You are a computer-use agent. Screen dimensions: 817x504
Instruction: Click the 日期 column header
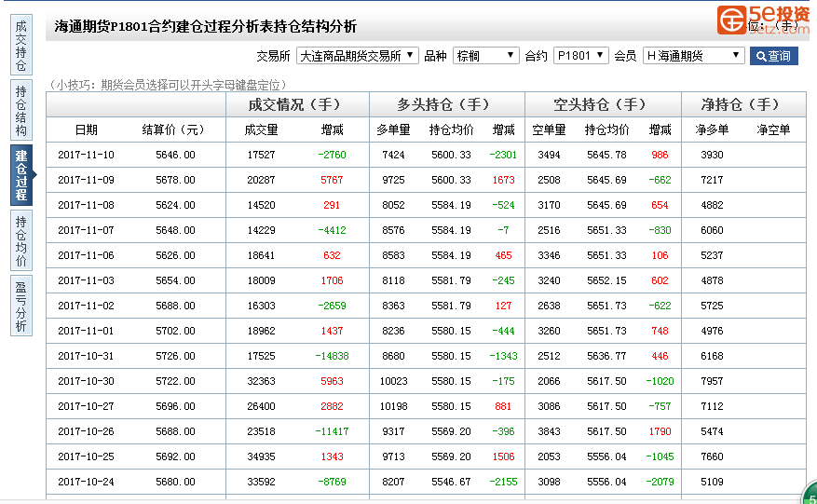pos(86,129)
